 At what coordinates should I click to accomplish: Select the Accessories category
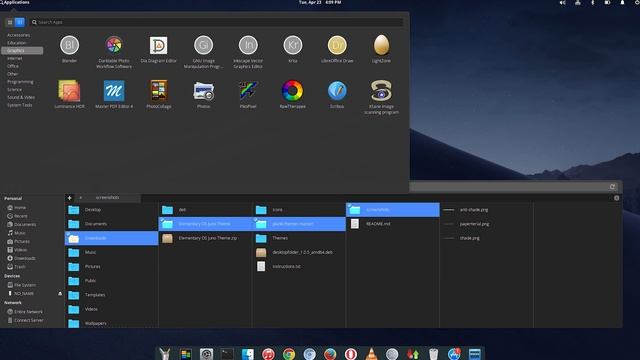tap(18, 35)
